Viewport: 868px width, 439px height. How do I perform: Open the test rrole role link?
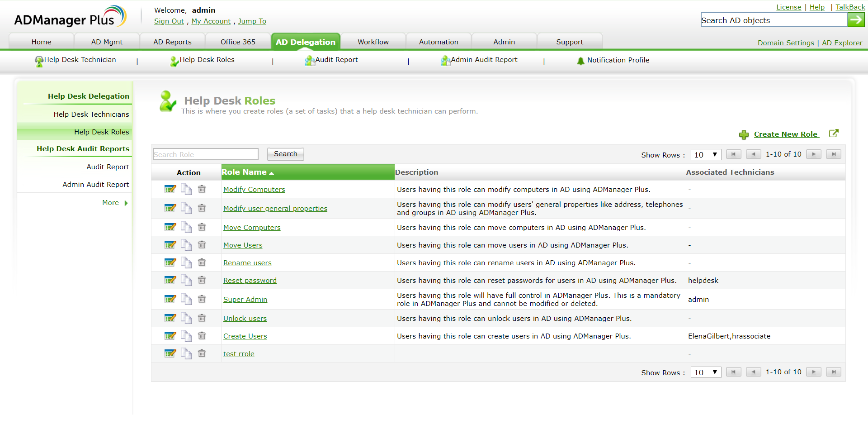239,354
